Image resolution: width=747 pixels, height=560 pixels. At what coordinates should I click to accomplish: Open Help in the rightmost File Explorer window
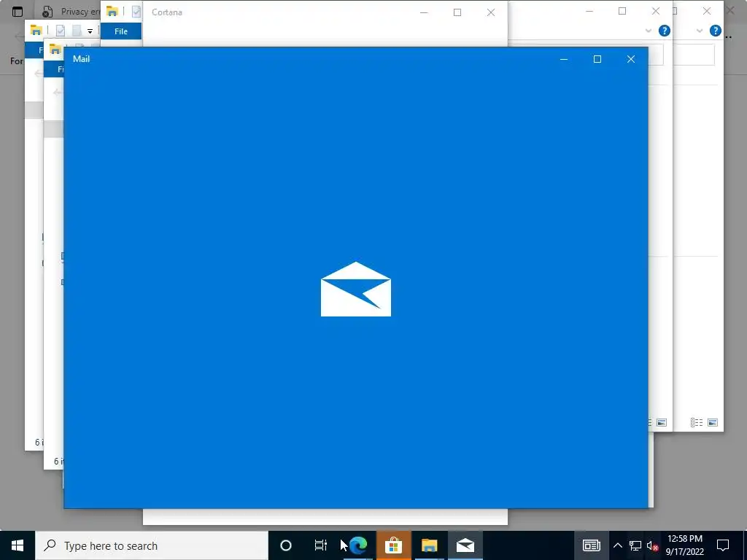tap(715, 31)
